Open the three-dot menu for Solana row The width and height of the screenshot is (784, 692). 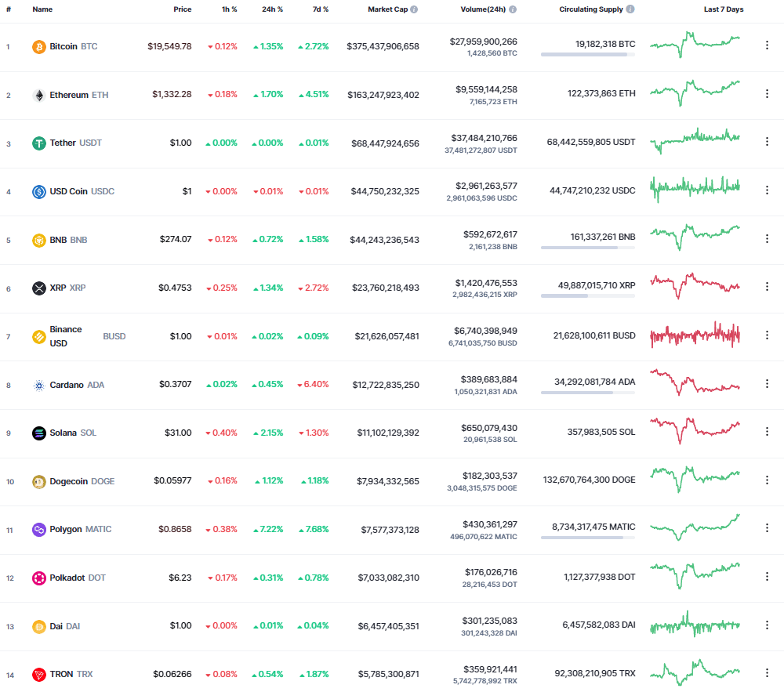pyautogui.click(x=767, y=432)
